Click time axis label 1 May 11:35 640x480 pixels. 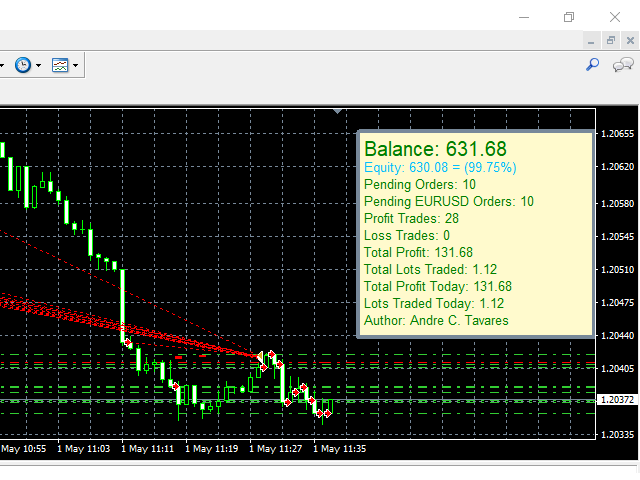[340, 449]
